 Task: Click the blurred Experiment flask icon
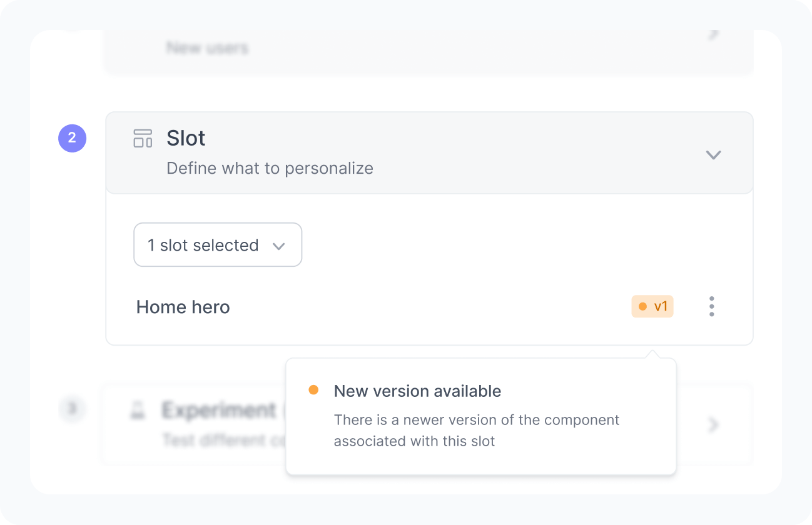click(138, 411)
